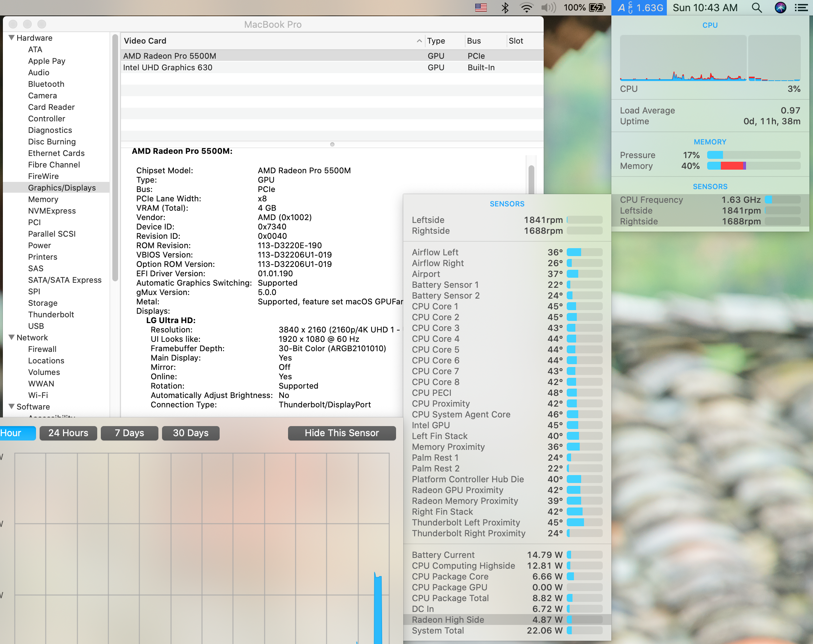
Task: Open the Wi-Fi status menu icon
Action: pos(526,8)
